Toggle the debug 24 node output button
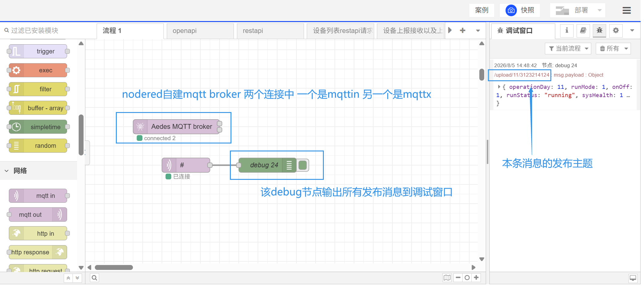Viewport: 644px width, 287px height. 303,165
